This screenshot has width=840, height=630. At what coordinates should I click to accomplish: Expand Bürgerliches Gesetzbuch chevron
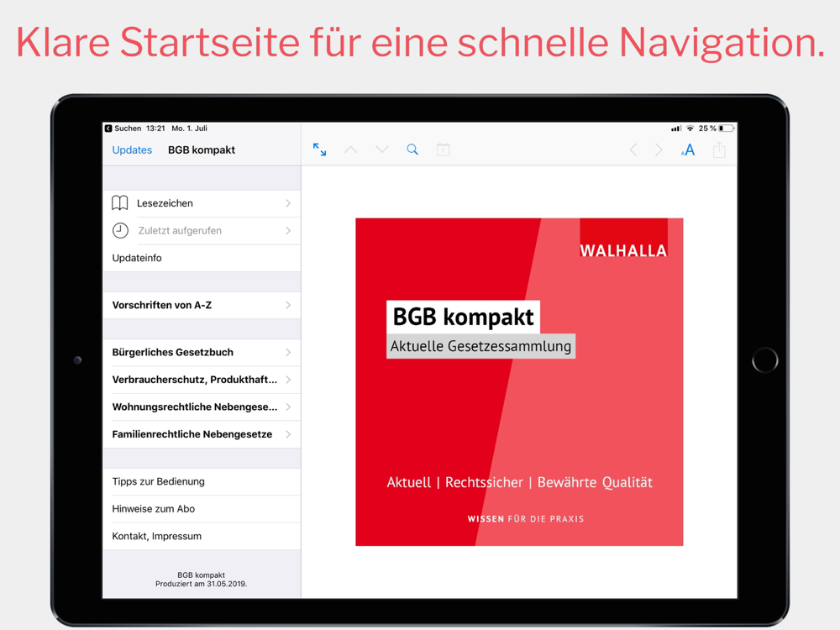point(288,352)
